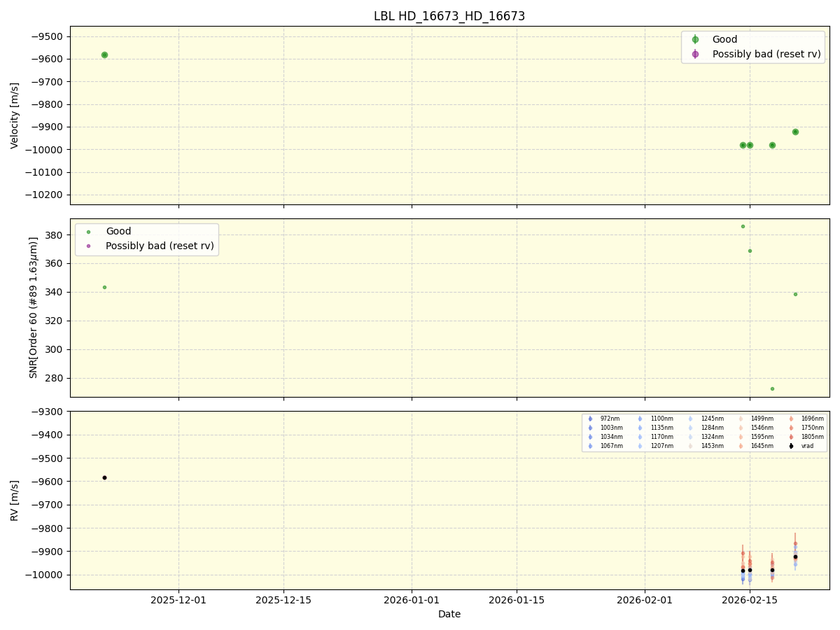
Task: Open the 1499nm legend entry
Action: click(x=741, y=419)
